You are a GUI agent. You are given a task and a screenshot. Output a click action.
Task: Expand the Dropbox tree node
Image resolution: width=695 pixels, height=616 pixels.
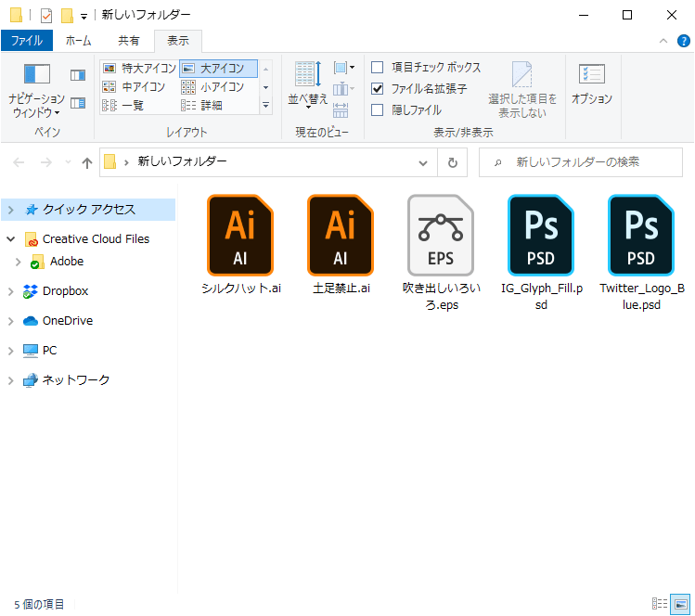coord(11,291)
